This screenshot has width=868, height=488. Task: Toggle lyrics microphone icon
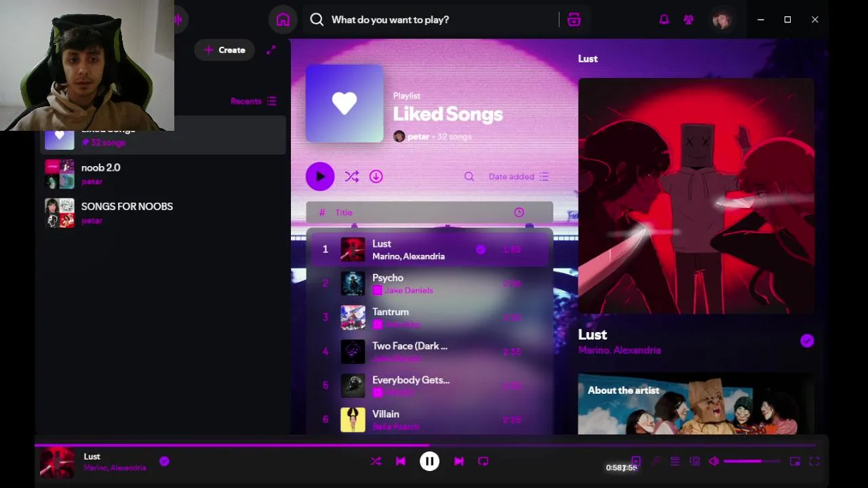[655, 462]
